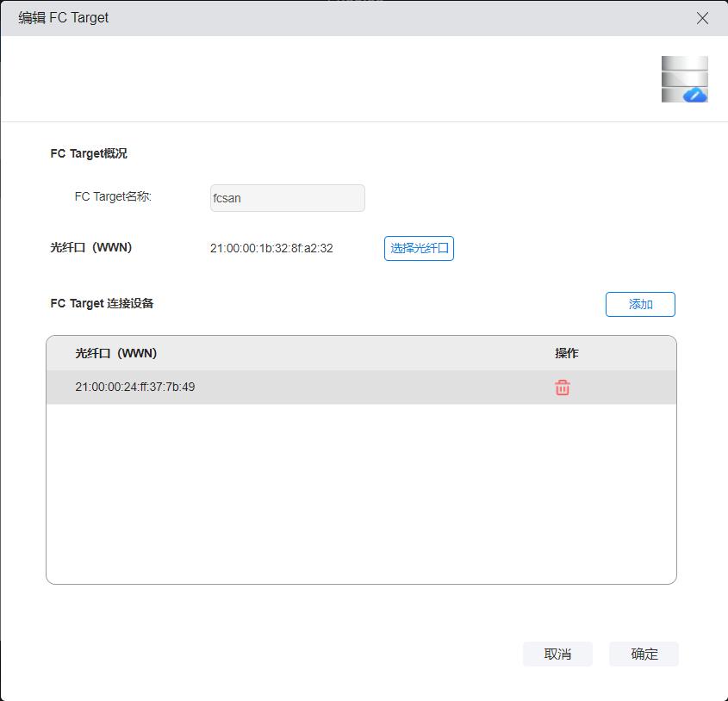Viewport: 728px width, 701px height.
Task: Click the FC Target 连接设备 section heading
Action: (102, 303)
